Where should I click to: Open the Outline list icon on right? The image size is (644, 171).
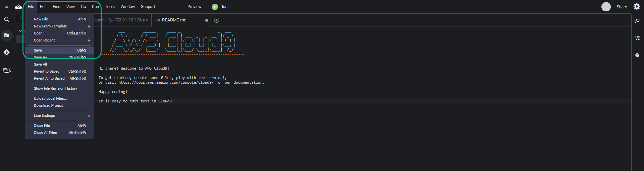(x=637, y=38)
